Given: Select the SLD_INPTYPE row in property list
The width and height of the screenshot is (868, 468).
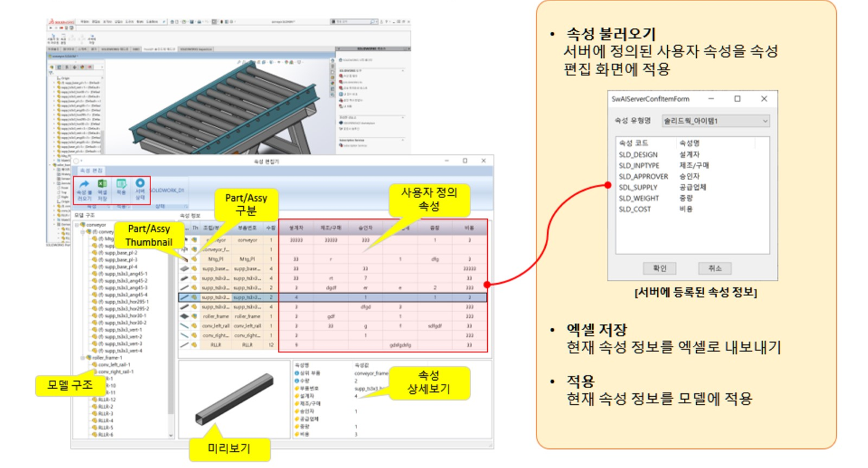Looking at the screenshot, I should tap(692, 165).
